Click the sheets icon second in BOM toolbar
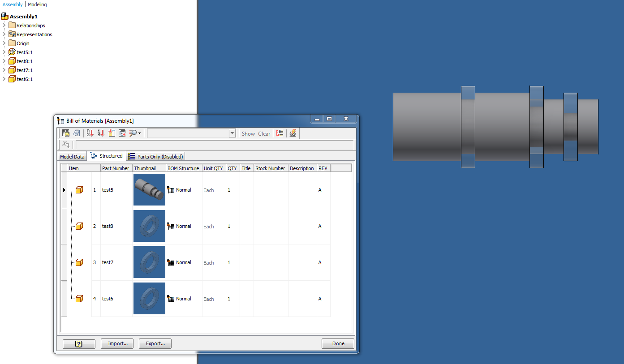This screenshot has width=624, height=364. point(77,133)
